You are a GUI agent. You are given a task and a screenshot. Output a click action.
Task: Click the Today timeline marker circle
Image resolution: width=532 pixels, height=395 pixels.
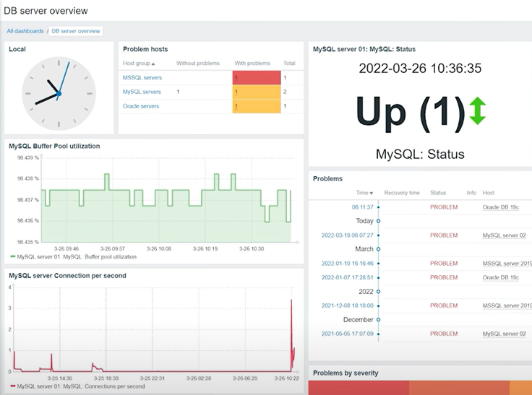(x=378, y=221)
